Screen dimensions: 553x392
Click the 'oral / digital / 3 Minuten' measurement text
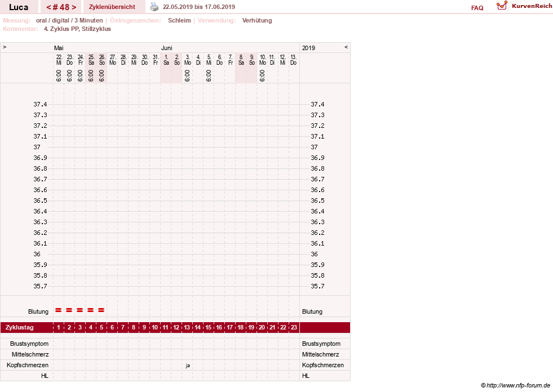pos(69,20)
